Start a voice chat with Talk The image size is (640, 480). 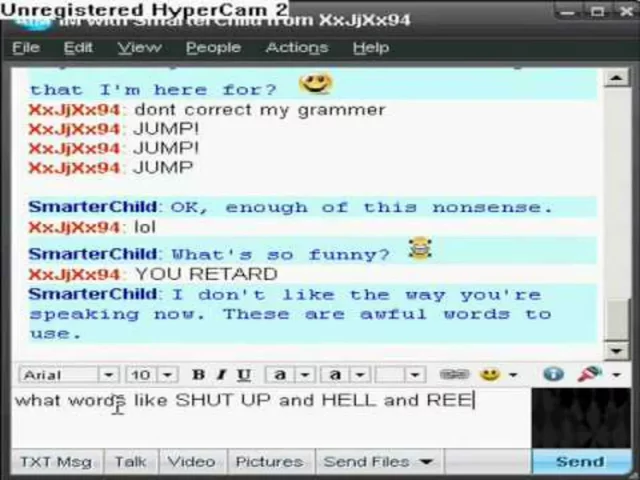click(x=131, y=462)
